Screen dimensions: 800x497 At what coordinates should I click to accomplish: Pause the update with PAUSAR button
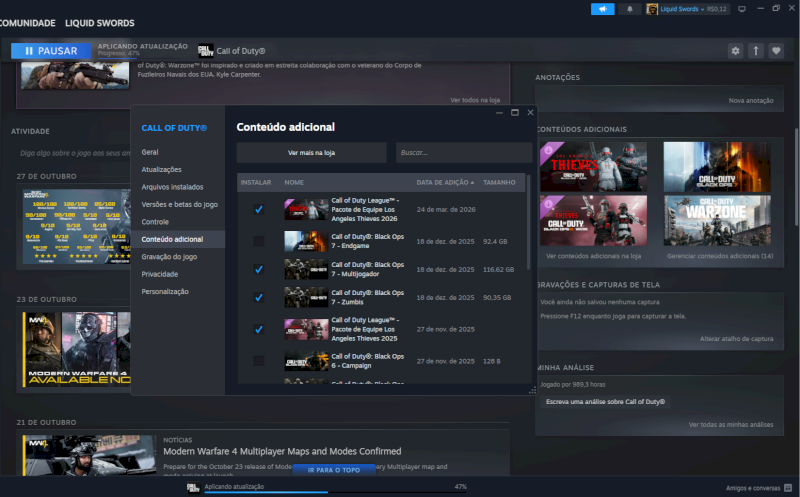(51, 51)
